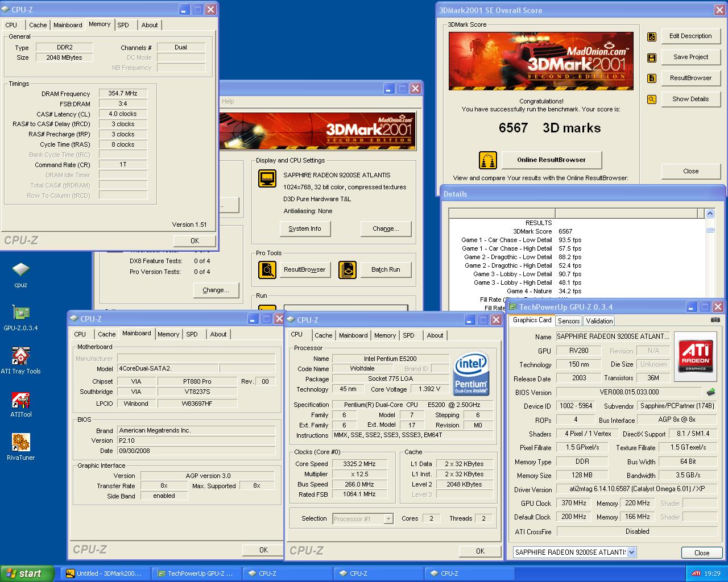The image size is (728, 582).
Task: Open the GPU-Z graphics card selector dropdown
Action: coord(631,552)
